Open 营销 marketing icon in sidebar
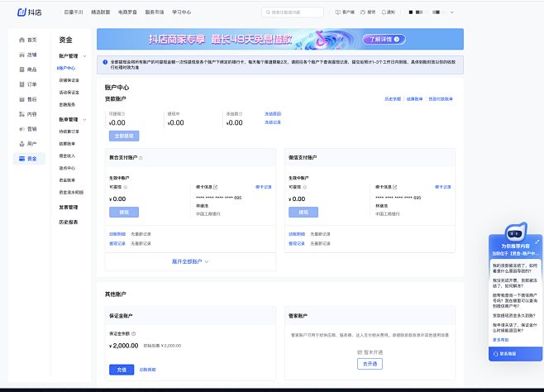The width and height of the screenshot is (544, 392). pyautogui.click(x=21, y=129)
